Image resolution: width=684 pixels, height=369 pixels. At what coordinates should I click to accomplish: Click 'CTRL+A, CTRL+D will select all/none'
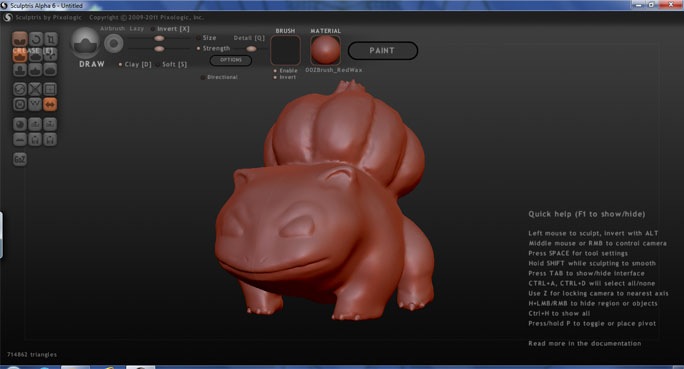tap(592, 284)
